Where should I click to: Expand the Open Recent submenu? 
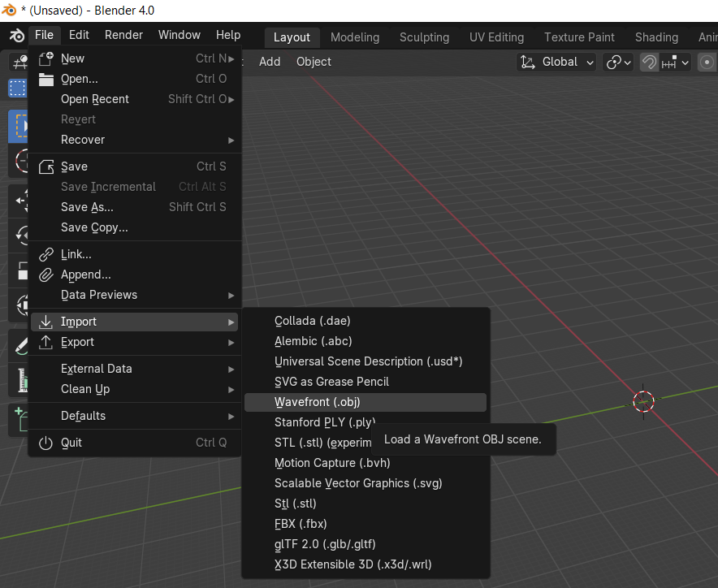[135, 99]
